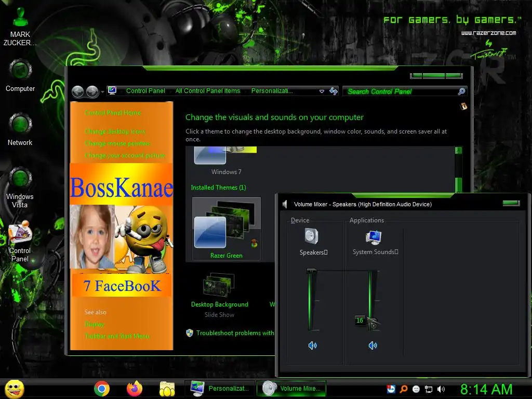Viewport: 532px width, 399px height.
Task: Open the MARK ZUCKER... user desktop icon
Action: [x=20, y=27]
